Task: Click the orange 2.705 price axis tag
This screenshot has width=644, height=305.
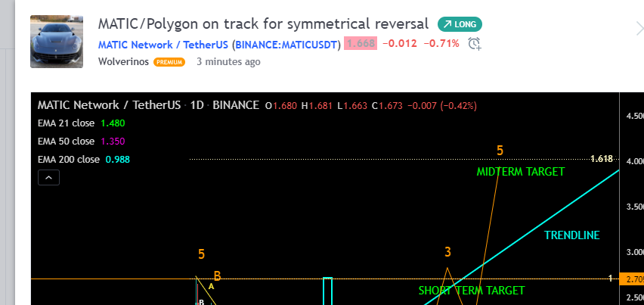Action: 630,279
